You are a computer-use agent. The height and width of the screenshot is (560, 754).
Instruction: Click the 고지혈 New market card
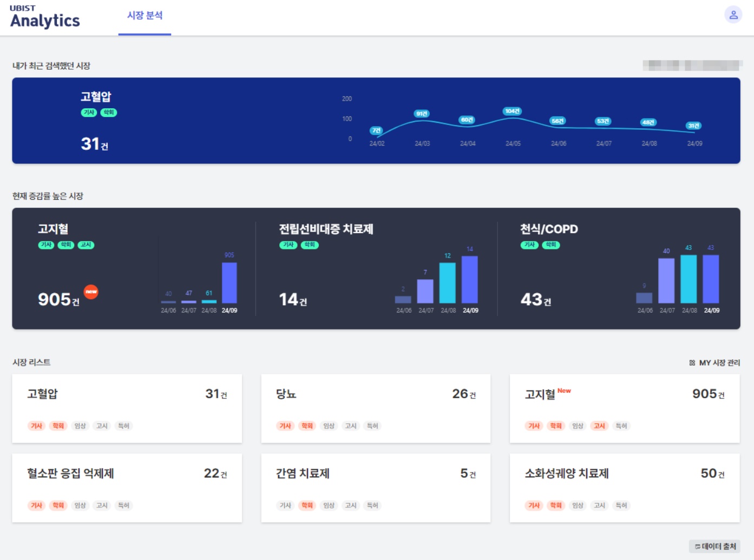click(625, 409)
